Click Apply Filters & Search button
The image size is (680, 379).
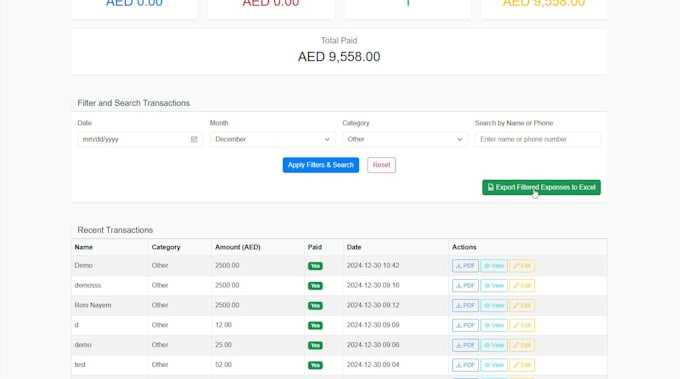point(321,165)
